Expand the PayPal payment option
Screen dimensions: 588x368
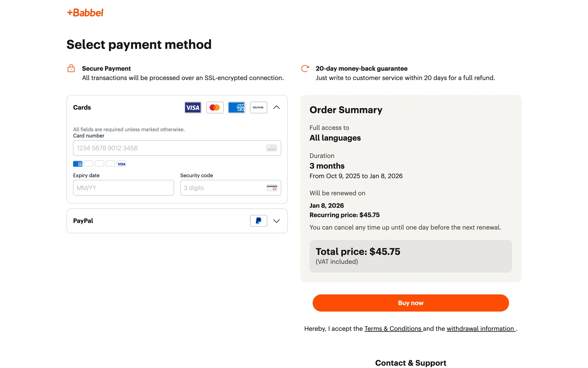276,221
